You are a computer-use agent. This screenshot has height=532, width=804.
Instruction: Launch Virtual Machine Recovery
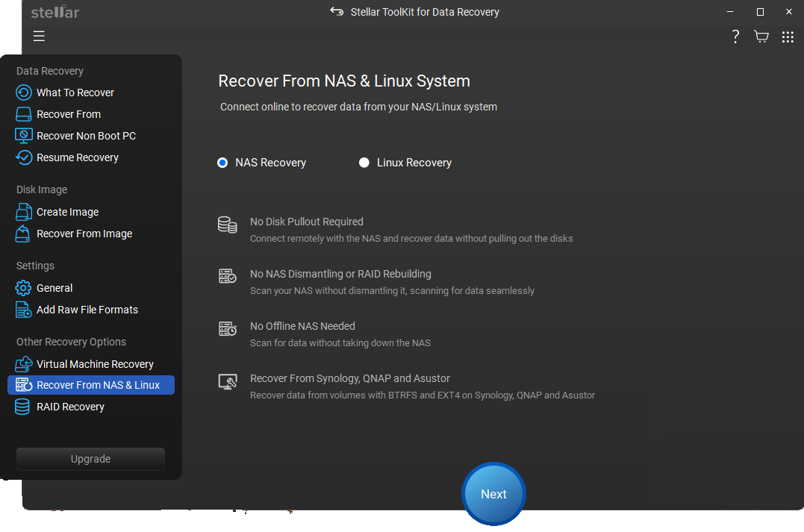(x=95, y=364)
